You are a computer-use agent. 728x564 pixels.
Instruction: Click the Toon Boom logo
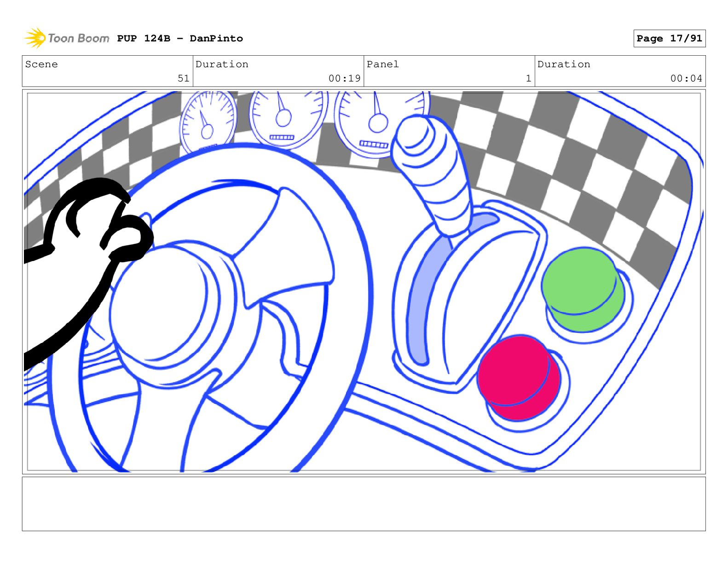[66, 38]
